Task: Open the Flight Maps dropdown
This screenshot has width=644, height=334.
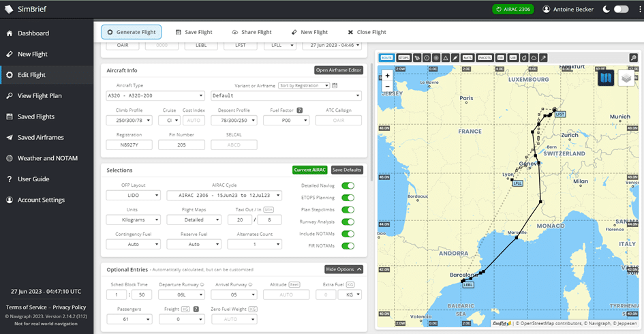Action: [194, 219]
